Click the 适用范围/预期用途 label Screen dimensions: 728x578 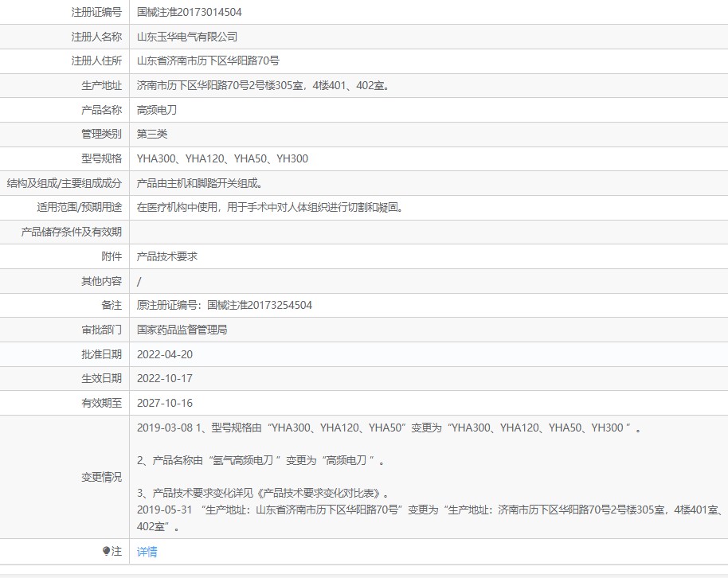(80, 208)
